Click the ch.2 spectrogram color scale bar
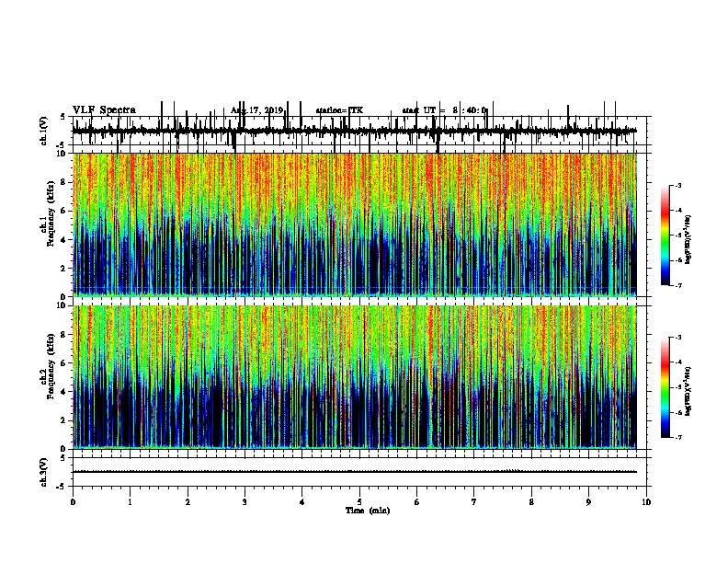Viewport: 728px width, 563px height. (665, 387)
